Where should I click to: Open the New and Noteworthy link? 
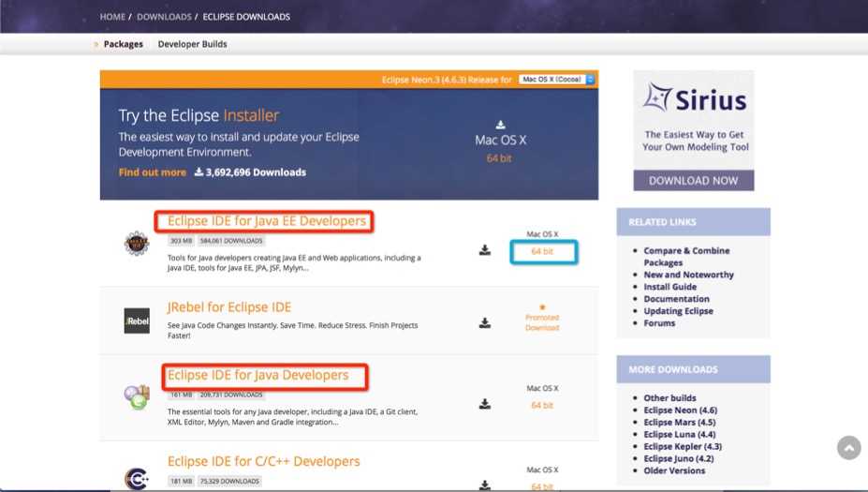pos(688,275)
